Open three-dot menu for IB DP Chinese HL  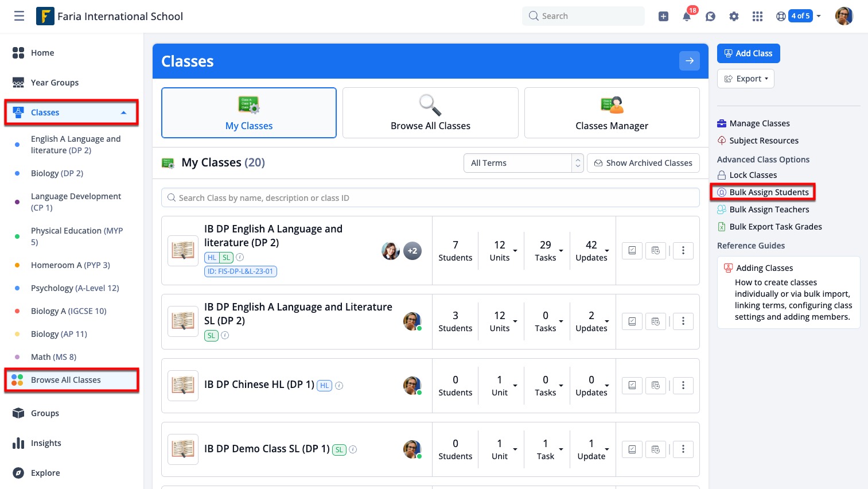click(683, 386)
